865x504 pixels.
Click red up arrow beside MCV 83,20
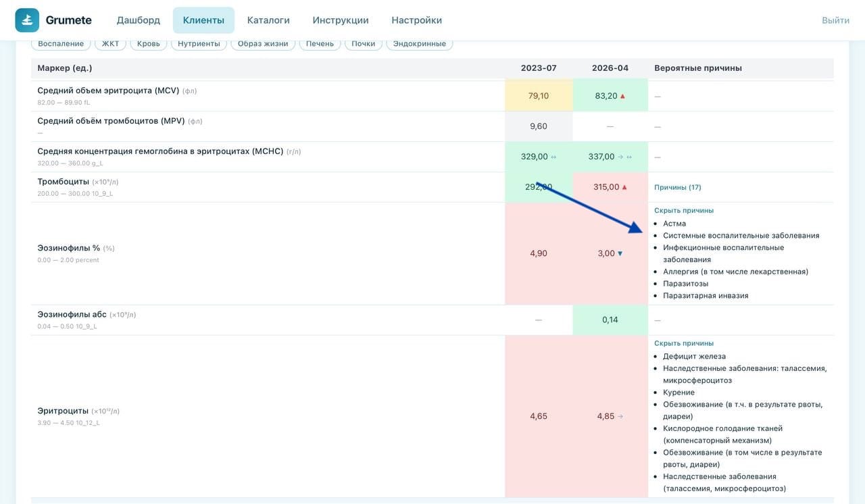click(622, 96)
